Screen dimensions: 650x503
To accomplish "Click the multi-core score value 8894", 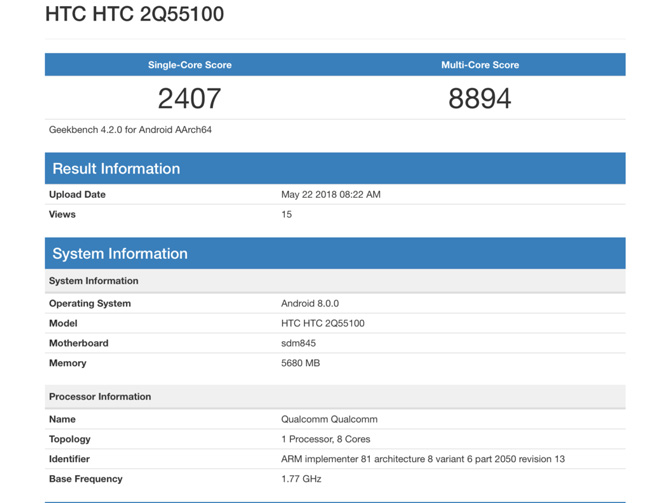I will 480,99.
